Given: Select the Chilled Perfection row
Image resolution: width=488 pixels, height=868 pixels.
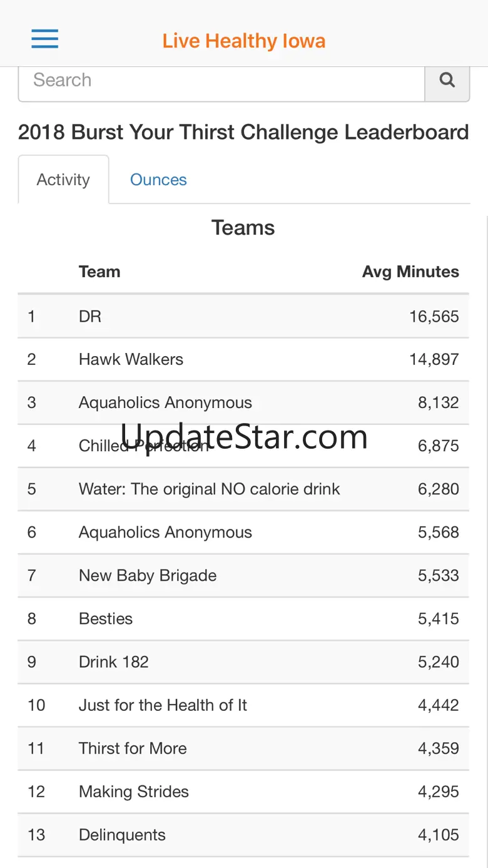Looking at the screenshot, I should coord(243,446).
